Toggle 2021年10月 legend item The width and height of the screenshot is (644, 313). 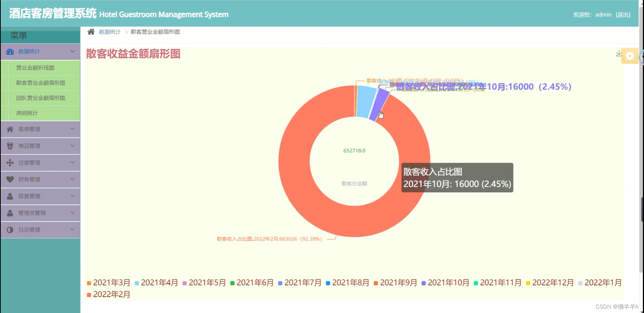tap(445, 283)
